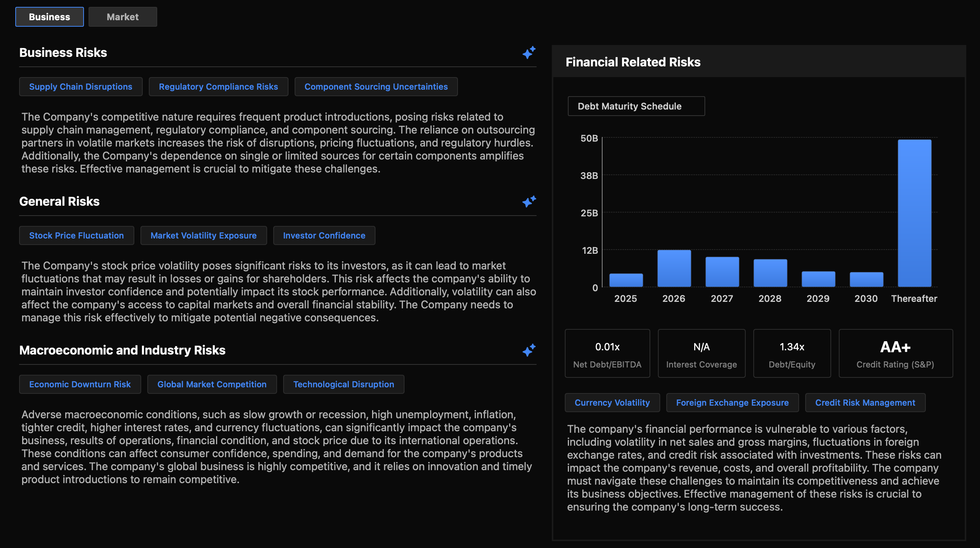This screenshot has width=980, height=548.
Task: Expand the Technological Disruption tag
Action: [x=343, y=384]
